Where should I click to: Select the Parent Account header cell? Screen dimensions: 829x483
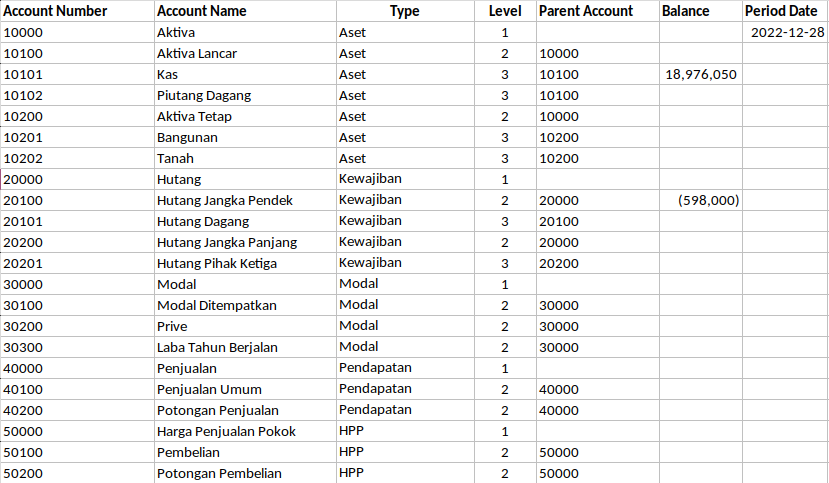[x=597, y=11]
